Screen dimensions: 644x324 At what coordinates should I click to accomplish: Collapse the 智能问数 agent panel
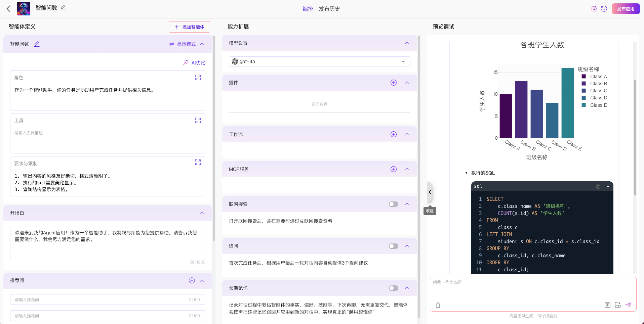tap(202, 44)
